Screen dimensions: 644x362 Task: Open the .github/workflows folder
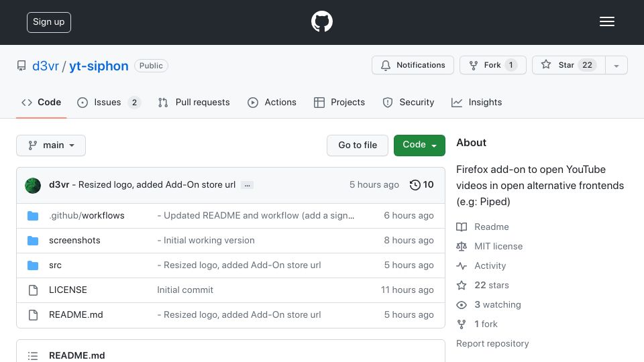point(87,215)
